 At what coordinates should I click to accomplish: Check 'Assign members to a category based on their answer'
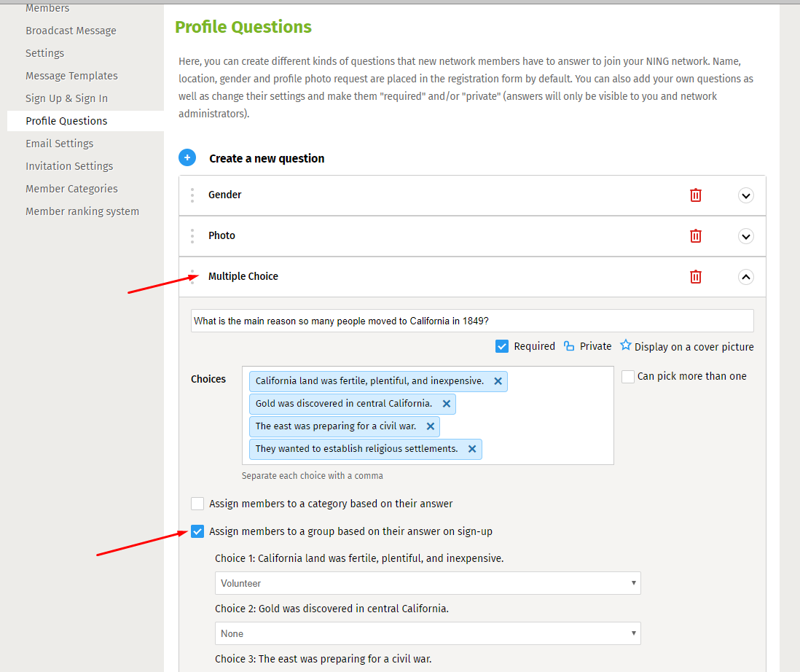[x=197, y=504]
